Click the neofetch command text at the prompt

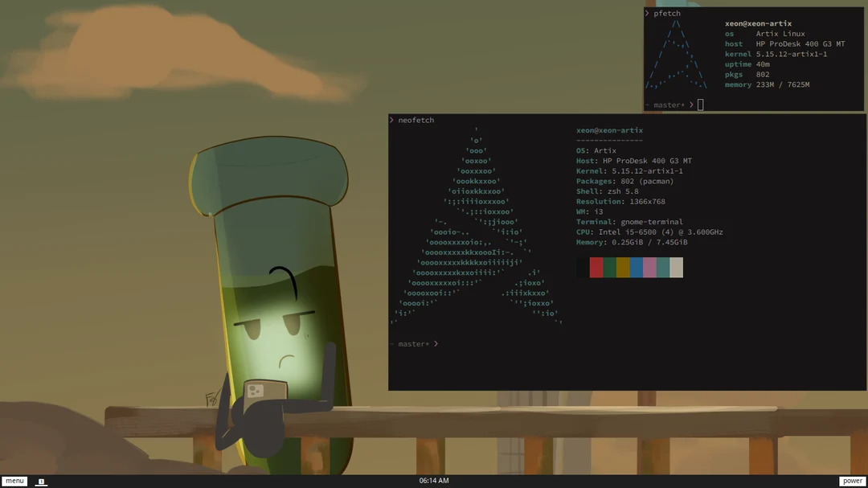coord(416,119)
